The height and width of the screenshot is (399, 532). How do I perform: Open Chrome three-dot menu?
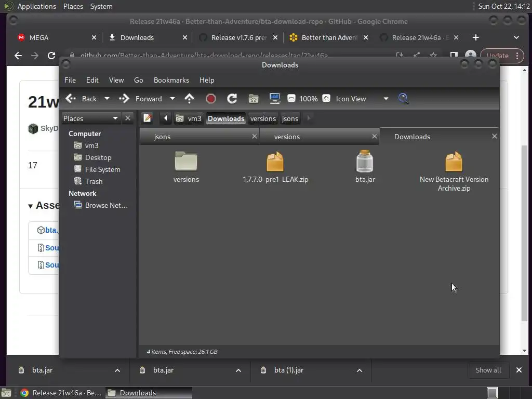pyautogui.click(x=517, y=56)
